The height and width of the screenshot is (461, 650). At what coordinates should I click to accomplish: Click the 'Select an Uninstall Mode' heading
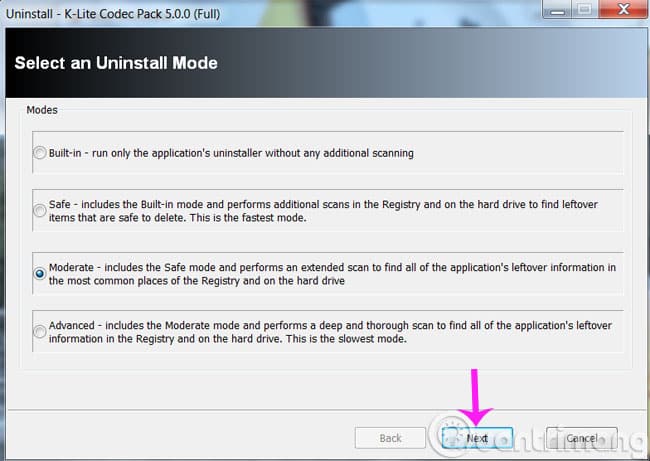point(116,63)
